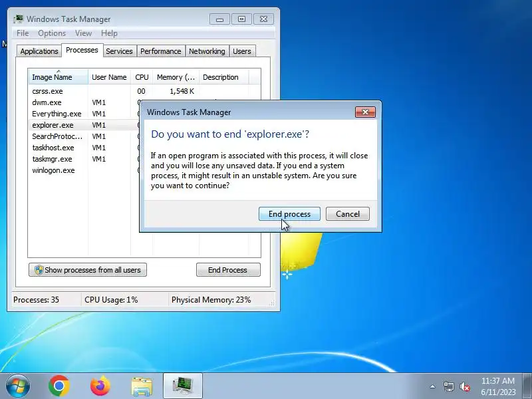532x399 pixels.
Task: Select the explorer.exe process row
Action: 84,125
